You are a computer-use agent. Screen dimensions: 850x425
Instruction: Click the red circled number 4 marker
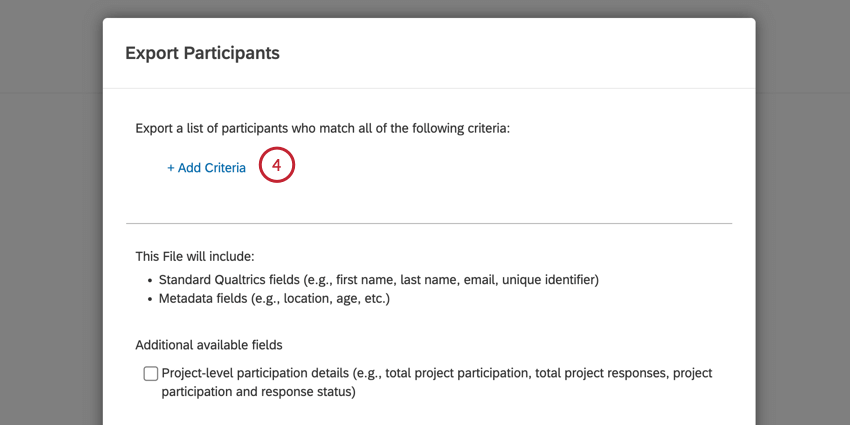pos(277,166)
